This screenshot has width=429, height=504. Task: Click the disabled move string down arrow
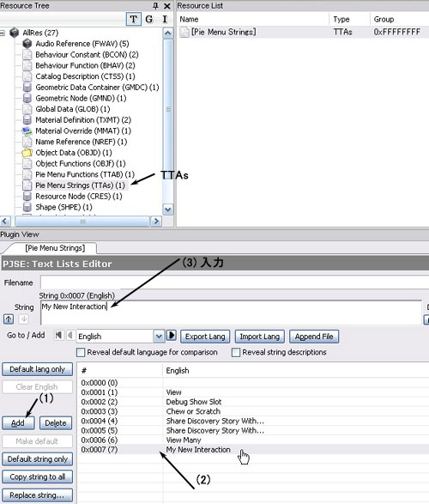pyautogui.click(x=23, y=319)
